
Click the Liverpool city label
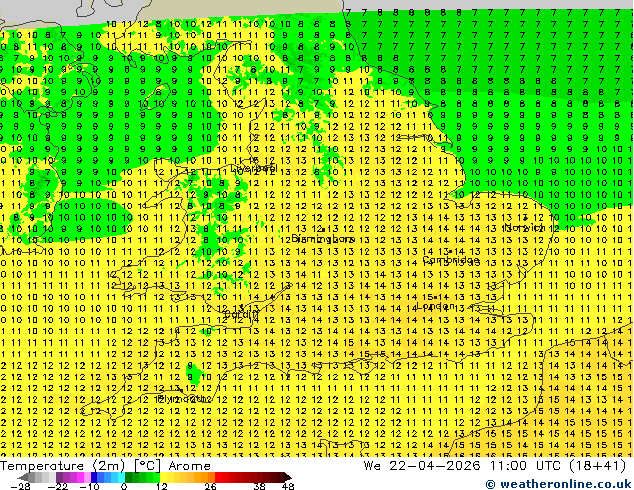[254, 167]
